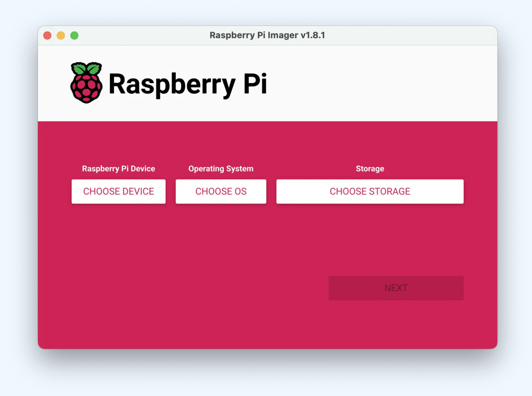Screen dimensions: 532x396
Task: Click the white header area above pink panel
Action: (x=361, y=82)
